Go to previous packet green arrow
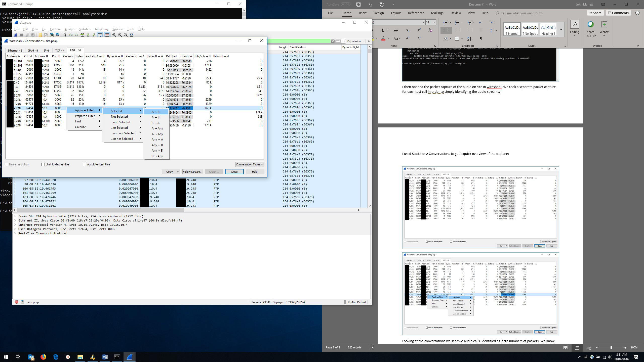644x362 pixels. (71, 35)
